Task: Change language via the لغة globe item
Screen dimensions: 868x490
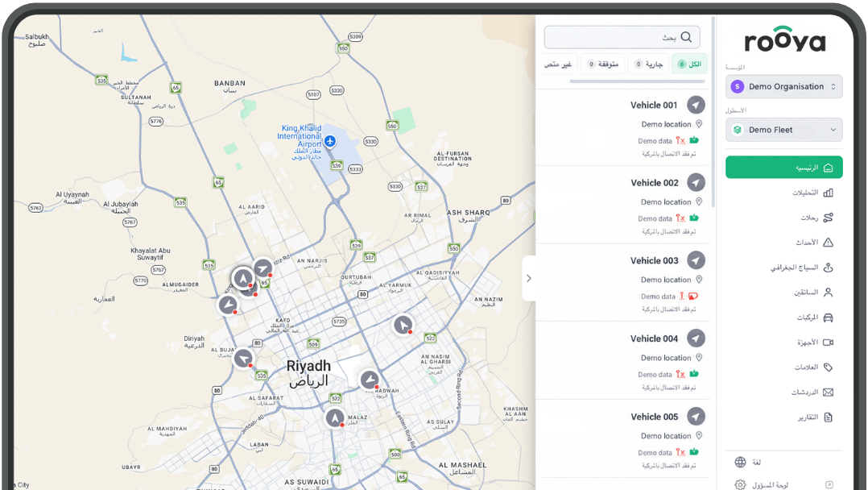Action: (x=748, y=462)
